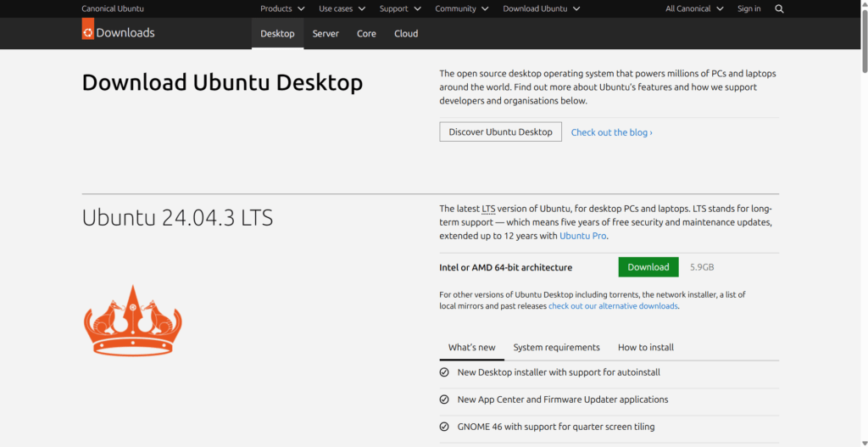Click the Sign in link
Image resolution: width=868 pixels, height=447 pixels.
point(749,8)
